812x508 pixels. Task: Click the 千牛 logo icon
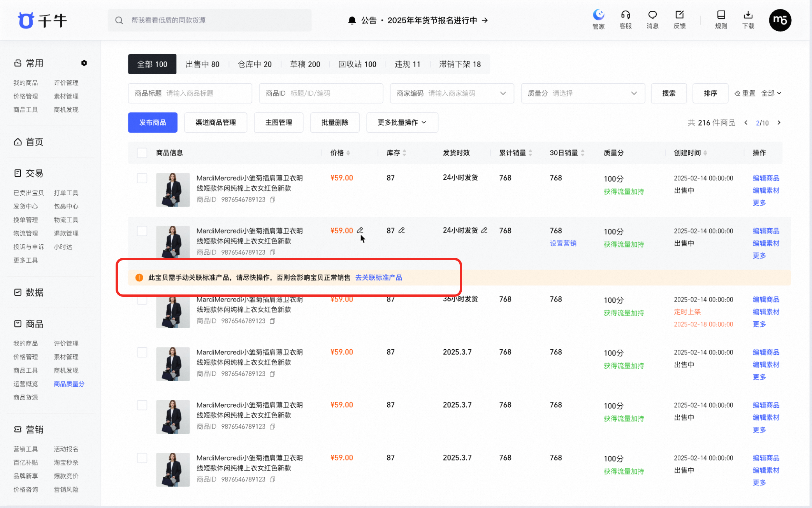tap(26, 20)
